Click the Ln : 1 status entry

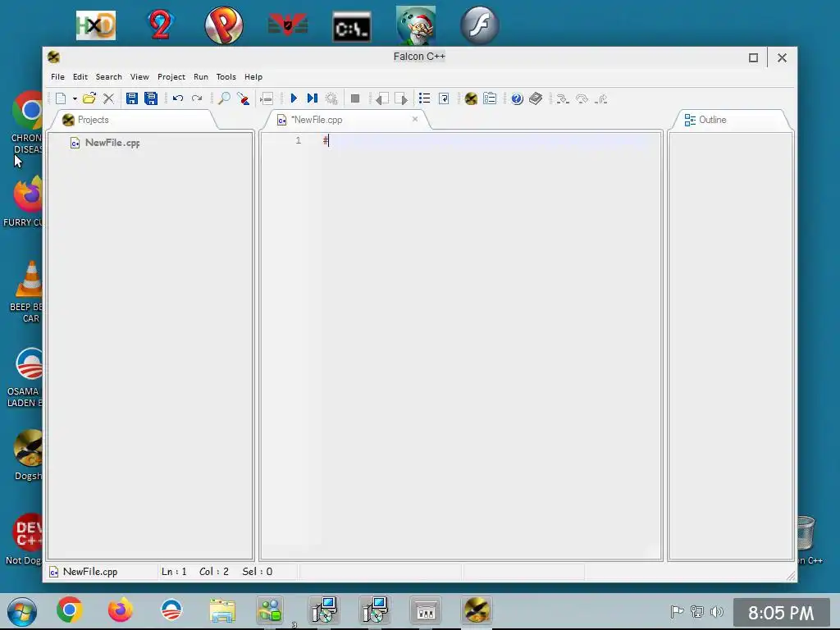pyautogui.click(x=174, y=572)
